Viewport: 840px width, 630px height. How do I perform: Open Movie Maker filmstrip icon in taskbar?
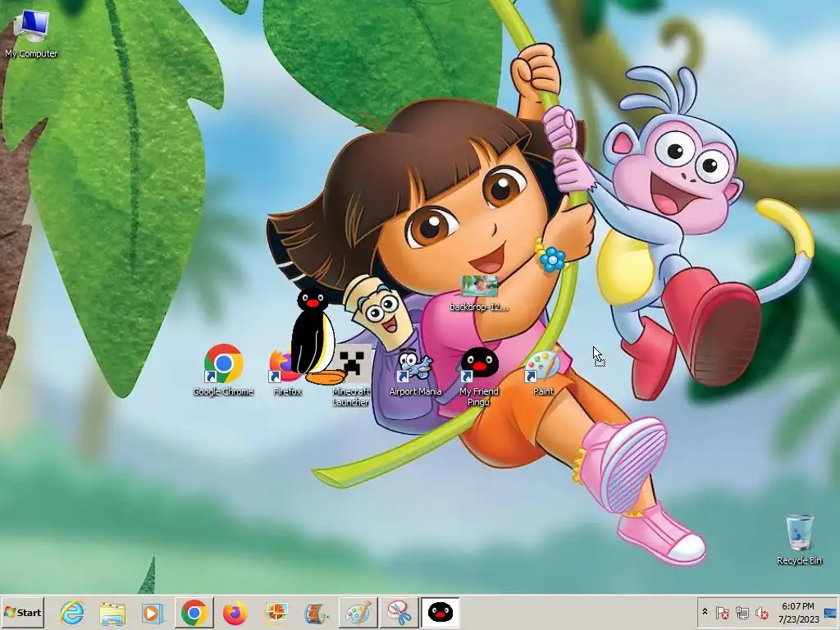316,612
